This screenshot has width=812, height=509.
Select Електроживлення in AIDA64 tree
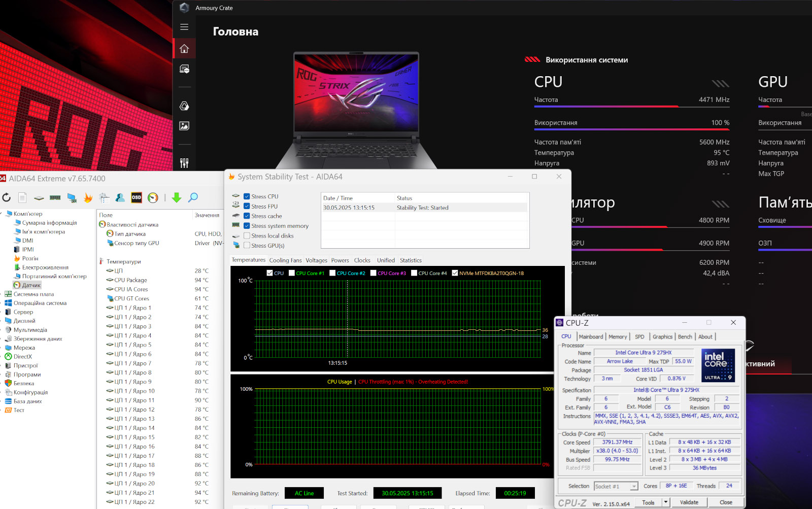click(45, 267)
